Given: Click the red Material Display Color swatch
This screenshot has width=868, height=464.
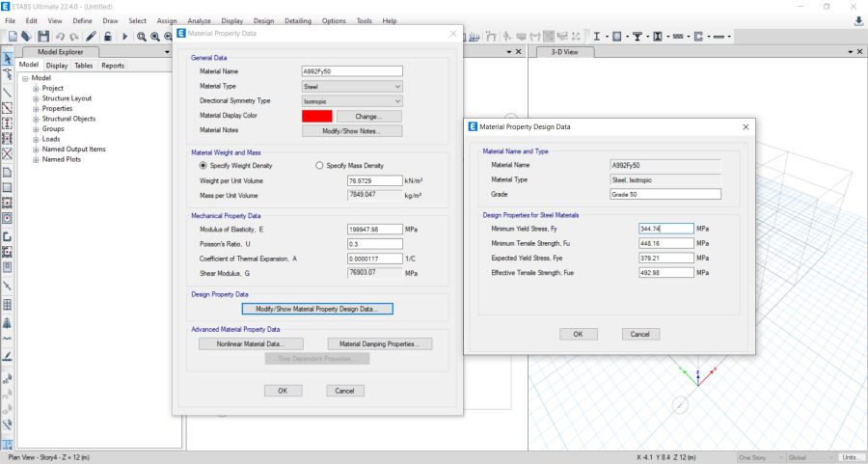Looking at the screenshot, I should coord(317,117).
